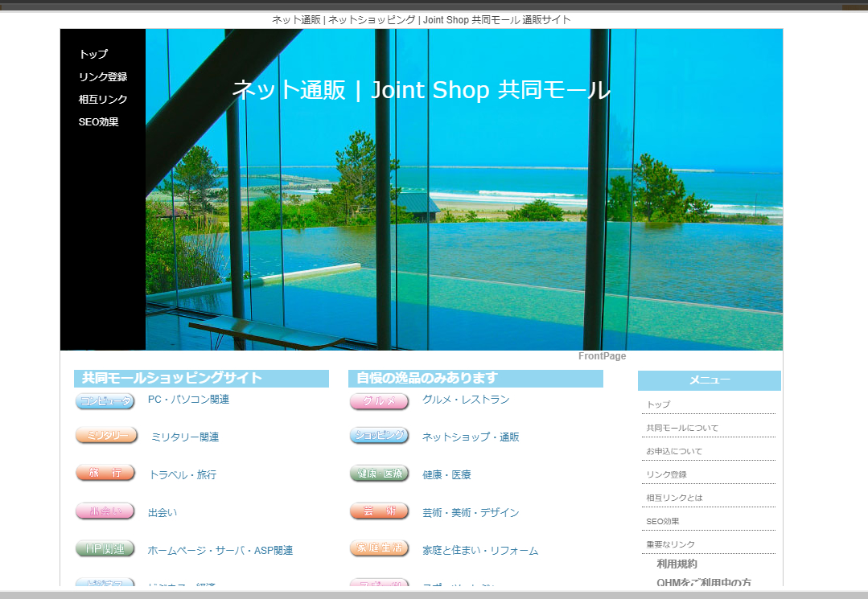Open the 家庭と住まい・リフォーム link
This screenshot has width=868, height=599.
pos(479,551)
